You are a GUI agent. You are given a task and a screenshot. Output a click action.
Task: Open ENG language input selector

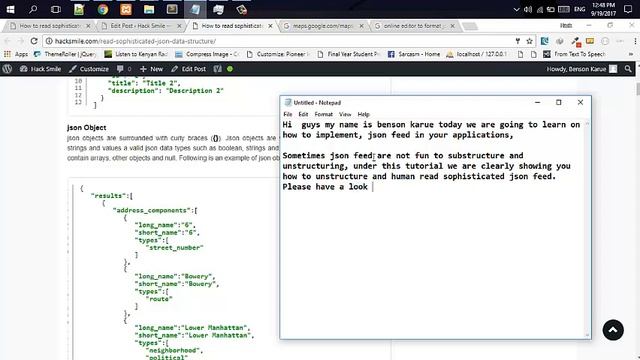[580, 9]
